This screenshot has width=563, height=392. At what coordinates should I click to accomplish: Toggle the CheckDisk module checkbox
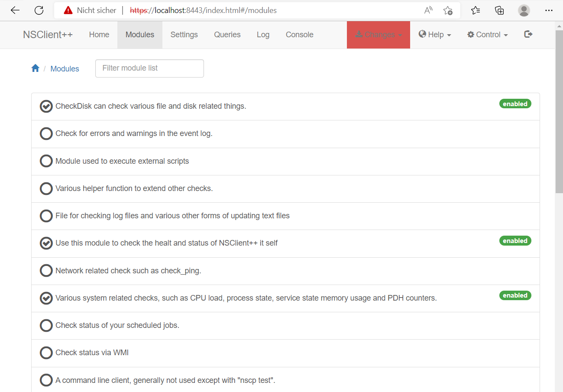[x=46, y=106]
